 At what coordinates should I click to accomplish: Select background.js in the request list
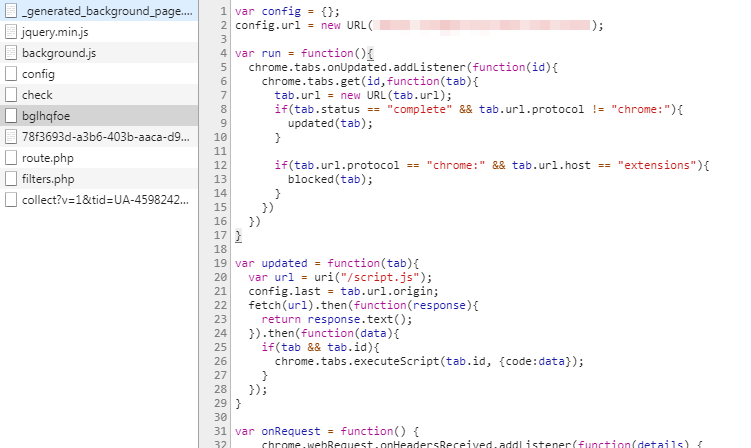[x=59, y=53]
